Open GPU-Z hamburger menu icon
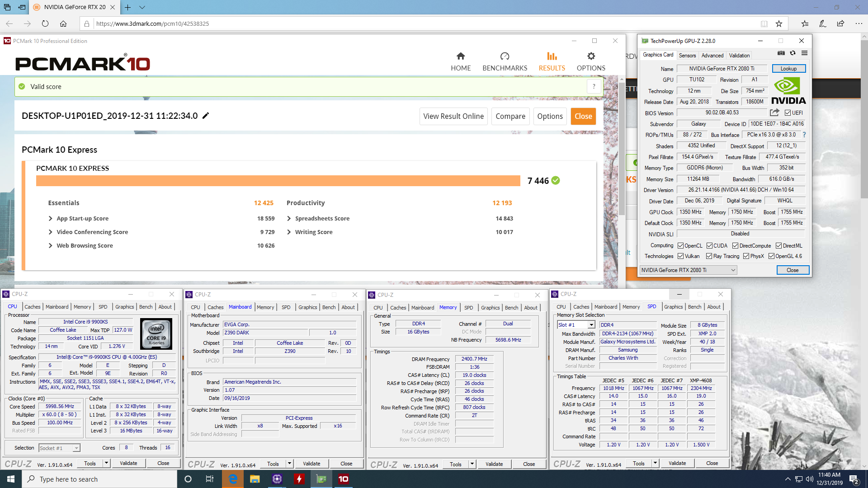The height and width of the screenshot is (488, 868). [805, 53]
